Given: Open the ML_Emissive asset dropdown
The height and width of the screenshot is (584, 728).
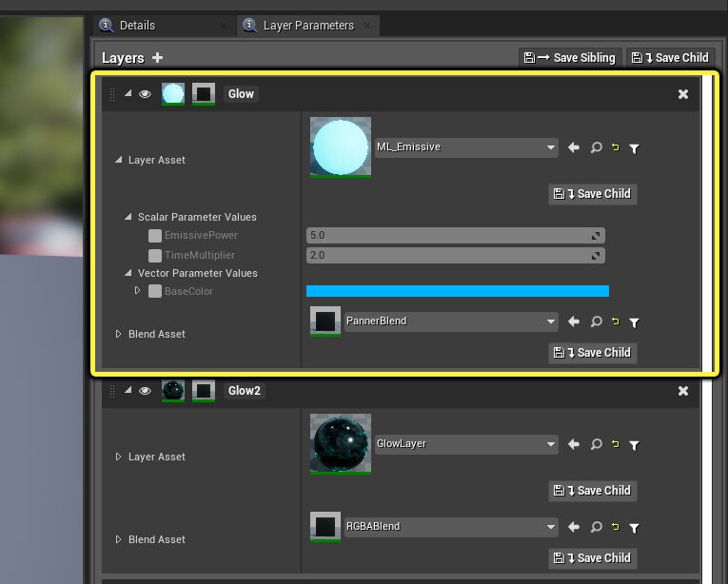Looking at the screenshot, I should click(466, 147).
